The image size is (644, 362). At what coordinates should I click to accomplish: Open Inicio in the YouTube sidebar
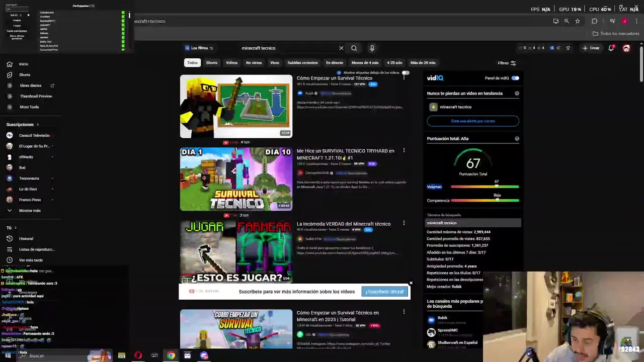[x=24, y=64]
